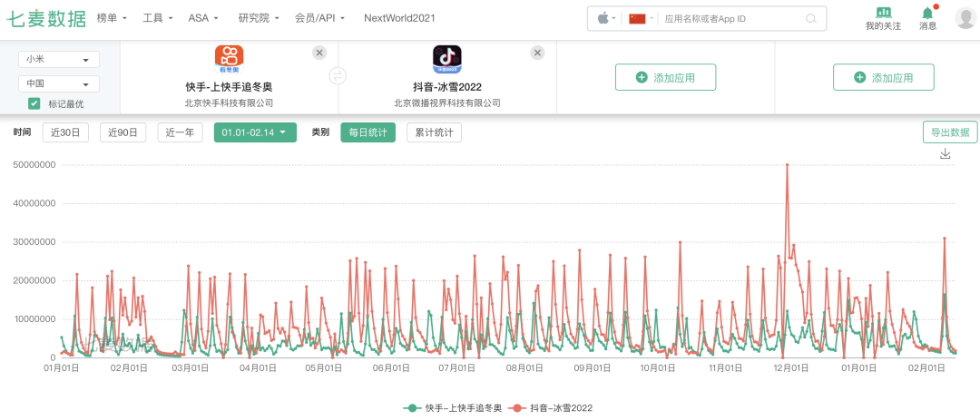Download the chart image
This screenshot has height=420, width=980.
click(x=945, y=153)
